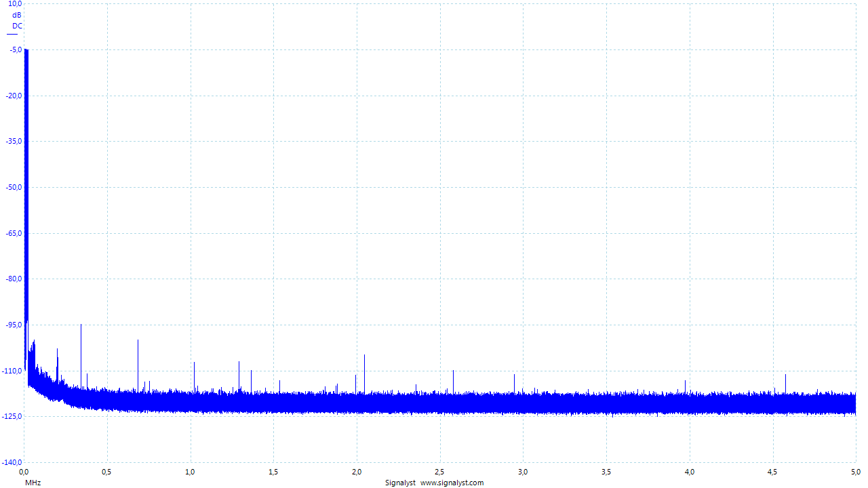Click the blue DC legend line sample
The image size is (868, 488).
tap(12, 34)
